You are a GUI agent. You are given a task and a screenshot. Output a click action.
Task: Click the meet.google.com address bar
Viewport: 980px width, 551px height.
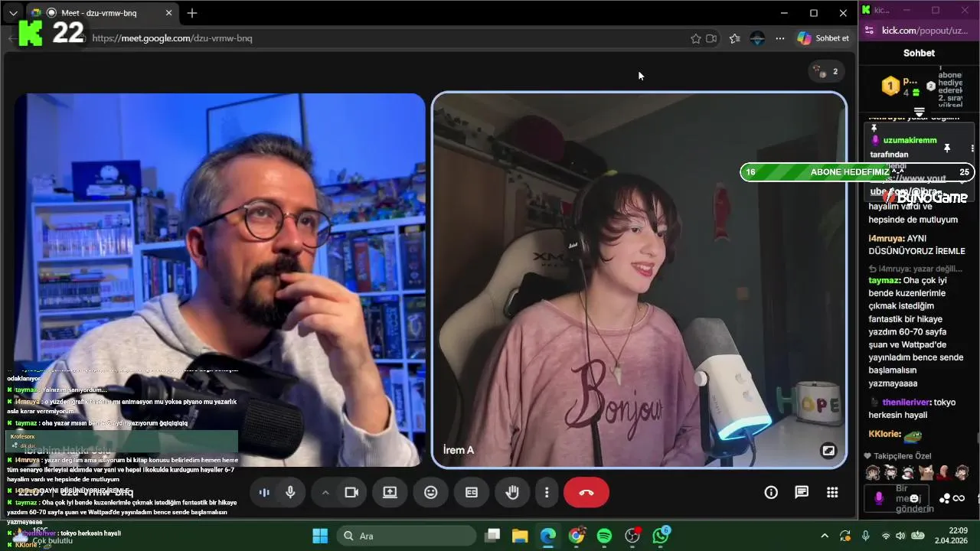(383, 38)
